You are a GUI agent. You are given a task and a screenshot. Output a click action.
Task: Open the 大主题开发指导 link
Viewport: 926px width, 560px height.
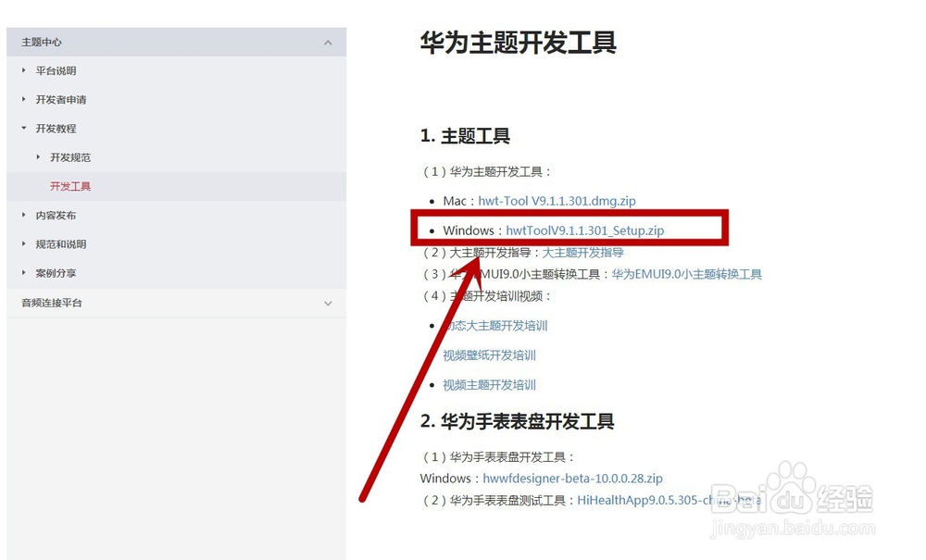582,253
